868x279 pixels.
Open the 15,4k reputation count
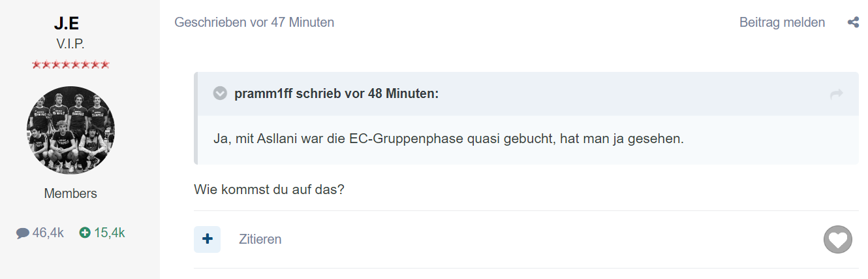tap(109, 233)
